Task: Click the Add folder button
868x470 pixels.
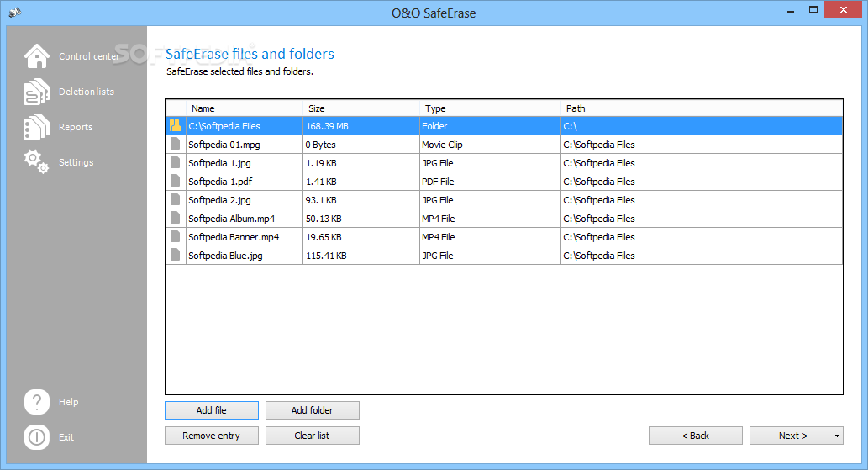Action: pos(313,410)
